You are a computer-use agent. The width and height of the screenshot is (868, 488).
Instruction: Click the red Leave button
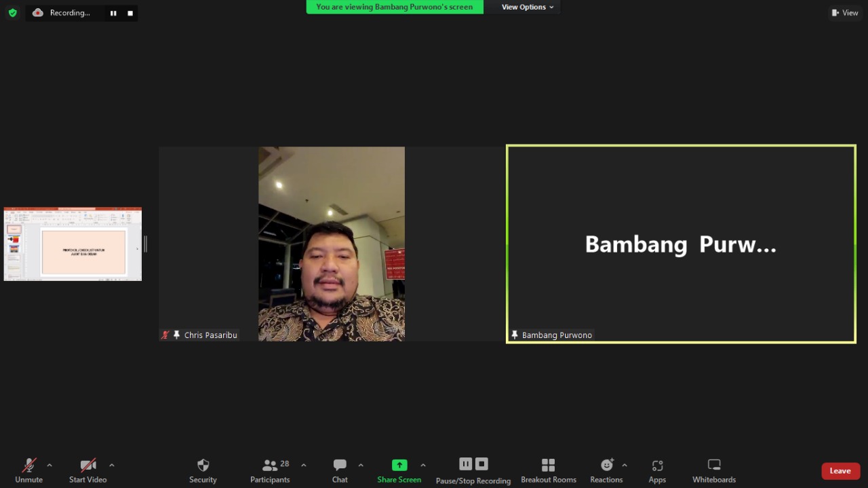840,471
